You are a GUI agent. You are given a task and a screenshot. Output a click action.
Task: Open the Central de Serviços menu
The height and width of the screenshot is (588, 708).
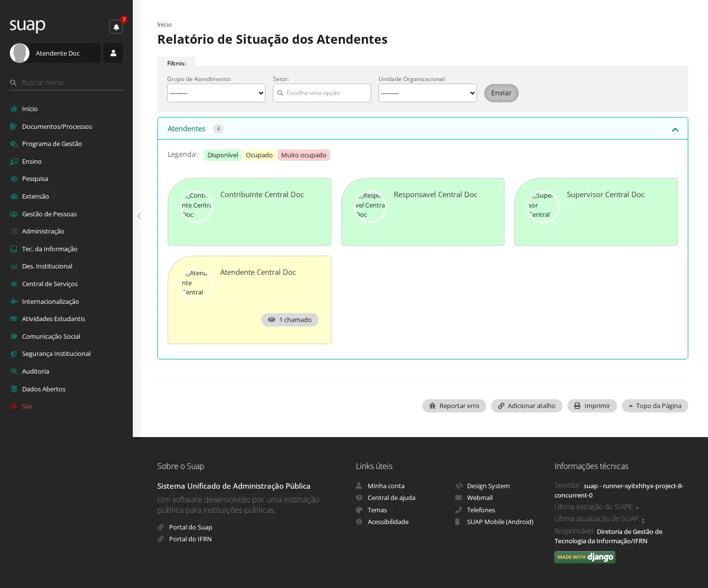coord(50,284)
